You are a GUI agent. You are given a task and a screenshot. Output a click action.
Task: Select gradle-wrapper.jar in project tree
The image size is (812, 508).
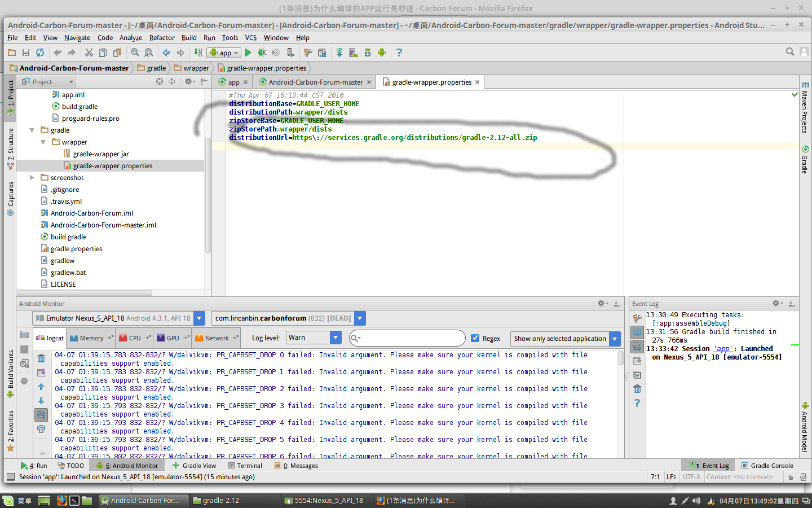(100, 154)
